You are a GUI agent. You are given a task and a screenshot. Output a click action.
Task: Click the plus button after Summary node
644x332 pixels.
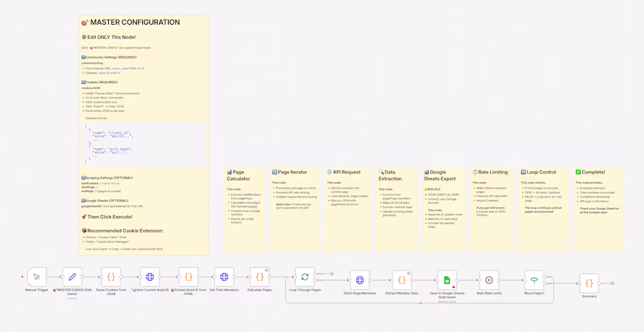612,283
